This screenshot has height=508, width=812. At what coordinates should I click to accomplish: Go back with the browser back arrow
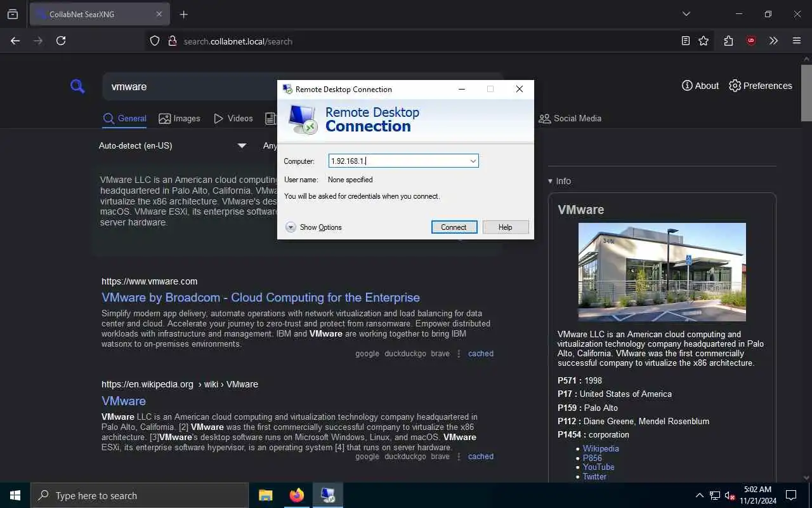pos(15,41)
